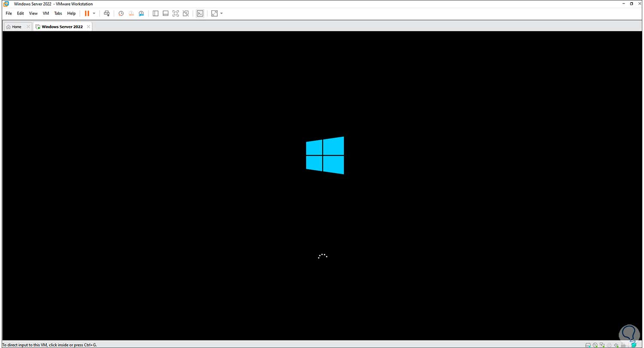Image resolution: width=644 pixels, height=348 pixels.
Task: Open the File menu
Action: 9,13
